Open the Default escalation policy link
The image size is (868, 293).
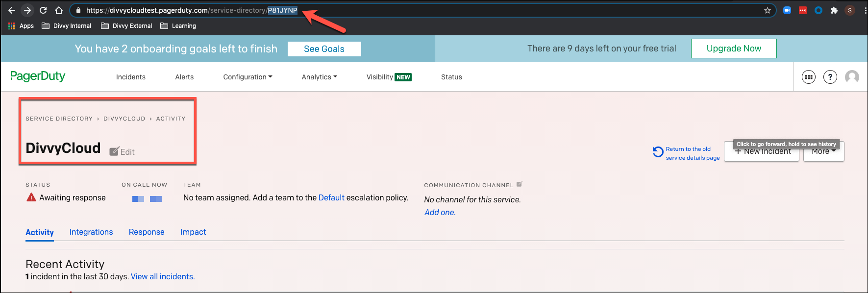[x=331, y=197]
